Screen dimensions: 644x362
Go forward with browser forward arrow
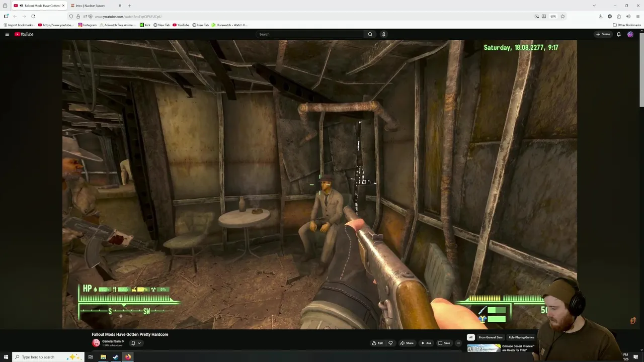(x=24, y=16)
